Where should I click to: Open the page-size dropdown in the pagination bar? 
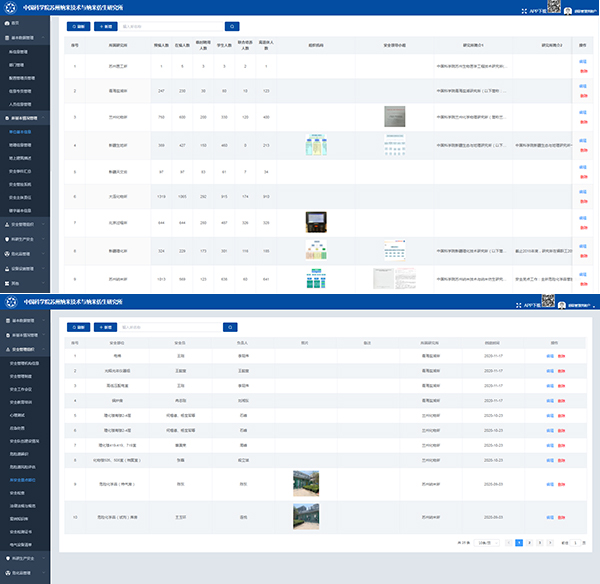coord(486,542)
